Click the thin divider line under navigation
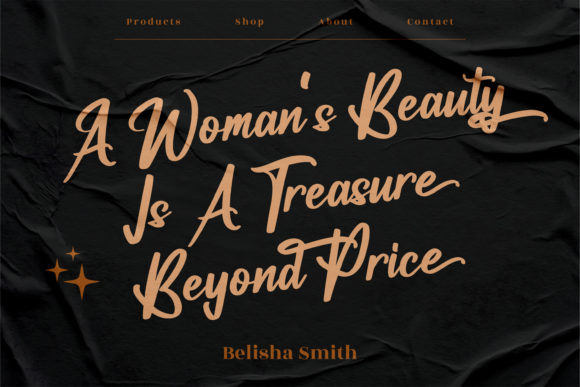Viewport: 580px width, 387px height. [290, 39]
